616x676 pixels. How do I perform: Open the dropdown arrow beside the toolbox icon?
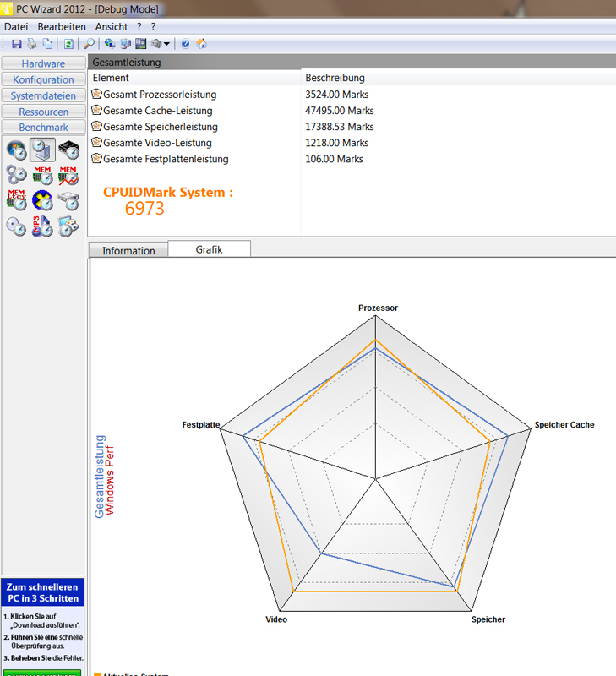click(166, 44)
